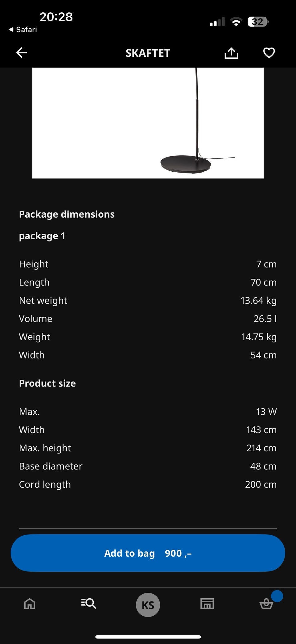Return to Safari via breadcrumb
Viewport: 296px width, 644px height.
click(23, 30)
